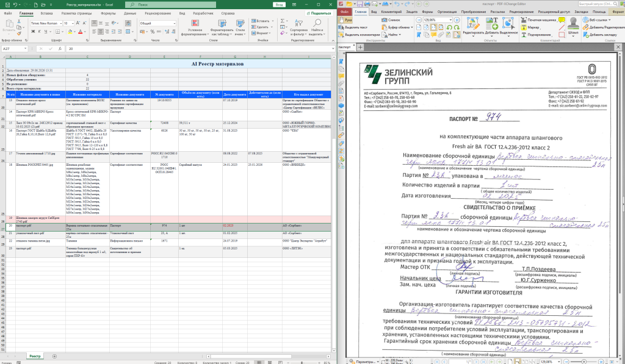Select Маркер highlight tool
Viewport: 625px width, 364px height.
click(530, 27)
